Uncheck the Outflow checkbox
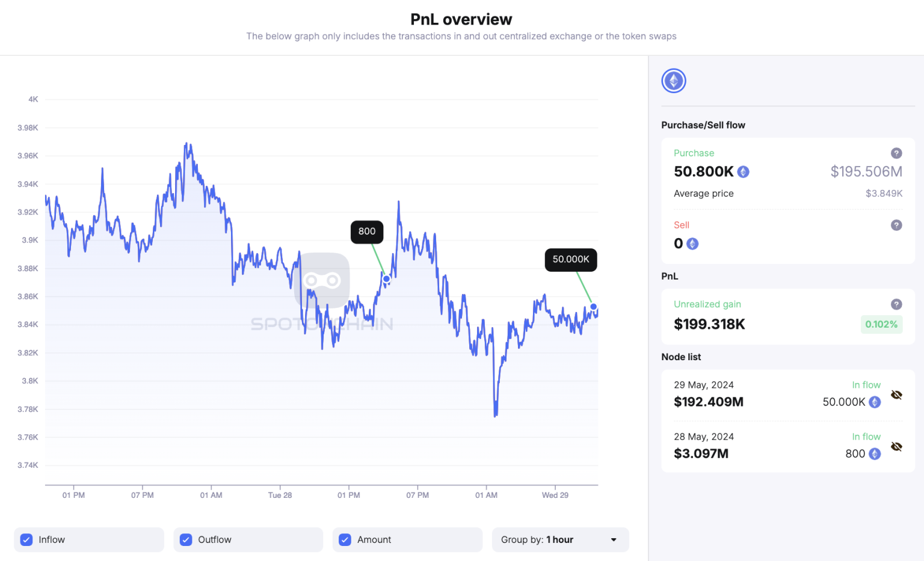Image resolution: width=924 pixels, height=561 pixels. tap(186, 539)
